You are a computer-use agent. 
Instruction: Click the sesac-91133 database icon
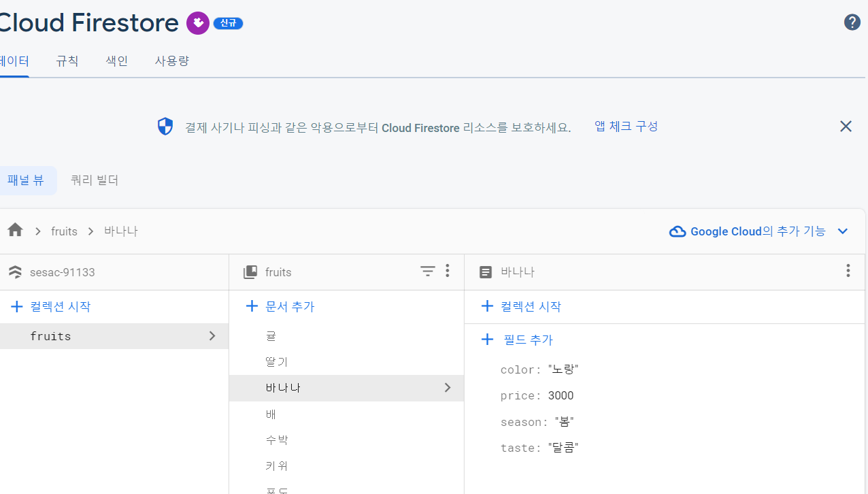pyautogui.click(x=15, y=272)
